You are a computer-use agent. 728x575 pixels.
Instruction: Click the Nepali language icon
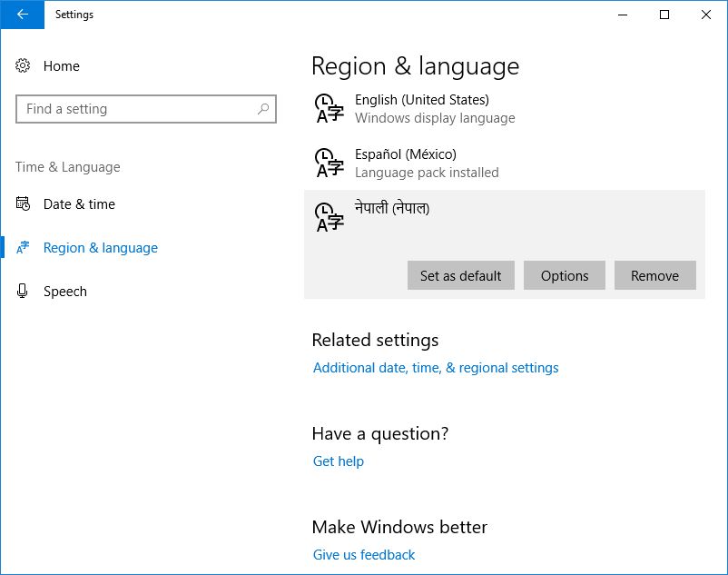[329, 217]
